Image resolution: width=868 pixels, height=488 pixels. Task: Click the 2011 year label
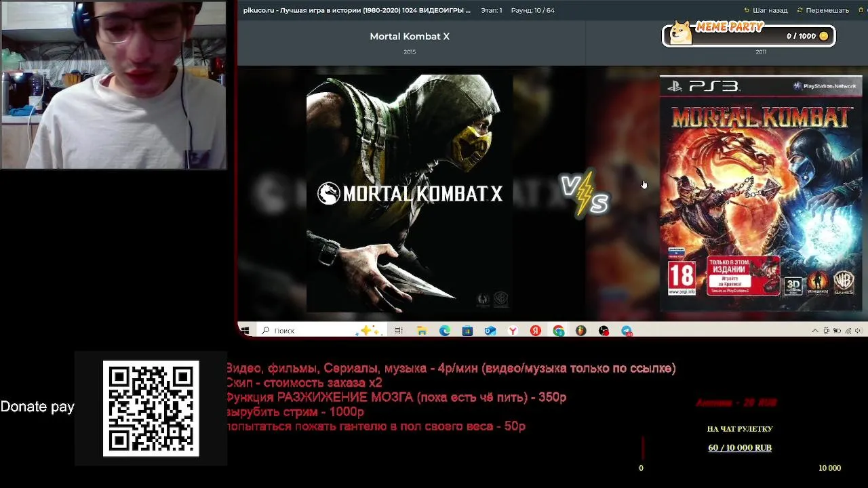point(761,52)
